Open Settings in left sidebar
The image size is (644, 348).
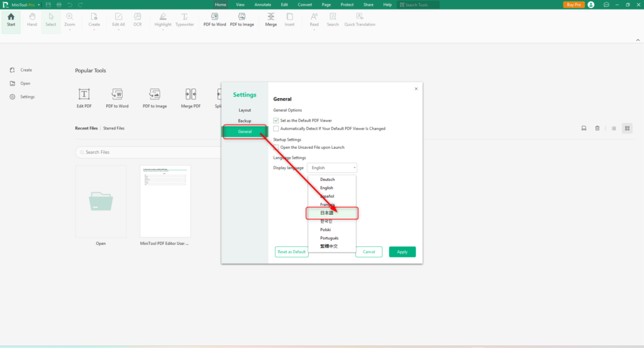pos(23,97)
